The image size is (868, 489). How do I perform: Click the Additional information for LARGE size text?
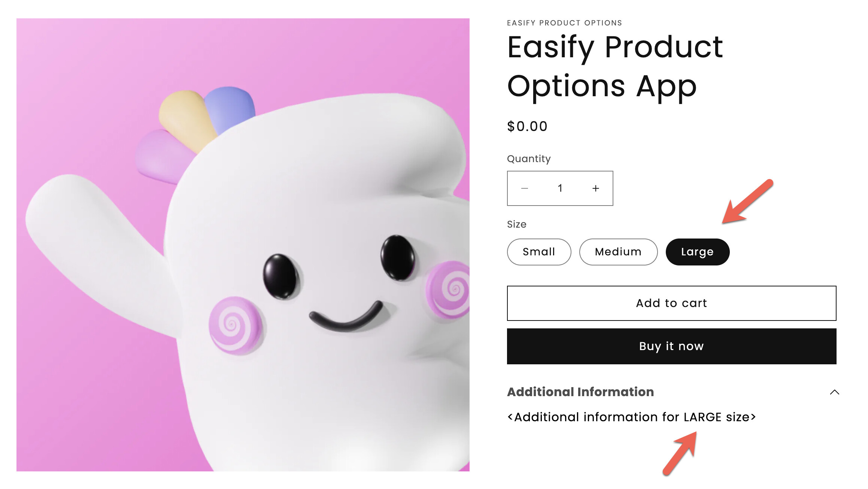[632, 417]
